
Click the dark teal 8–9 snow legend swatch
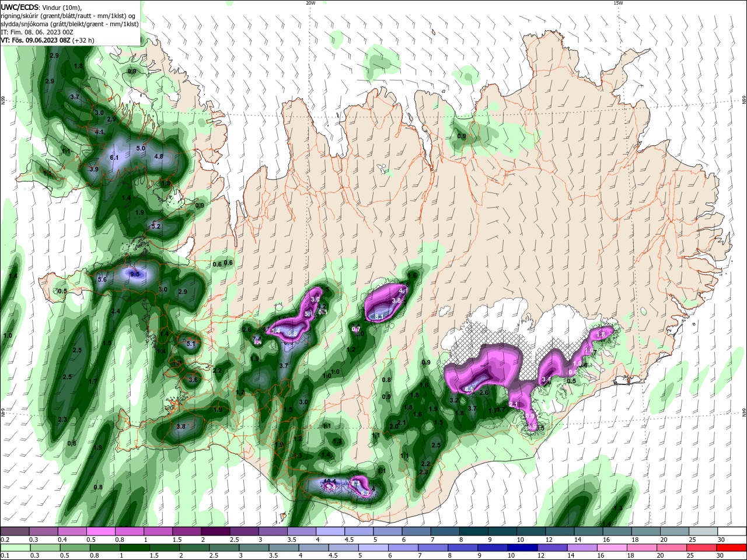474,531
